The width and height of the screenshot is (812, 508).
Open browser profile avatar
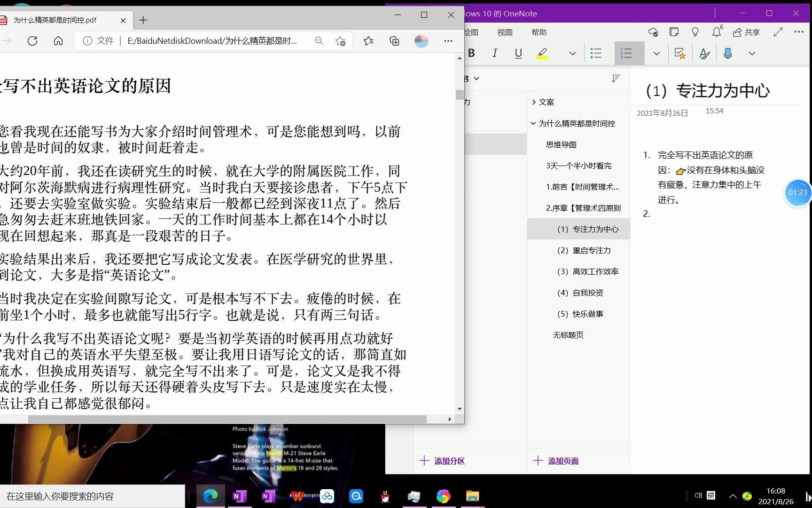422,41
